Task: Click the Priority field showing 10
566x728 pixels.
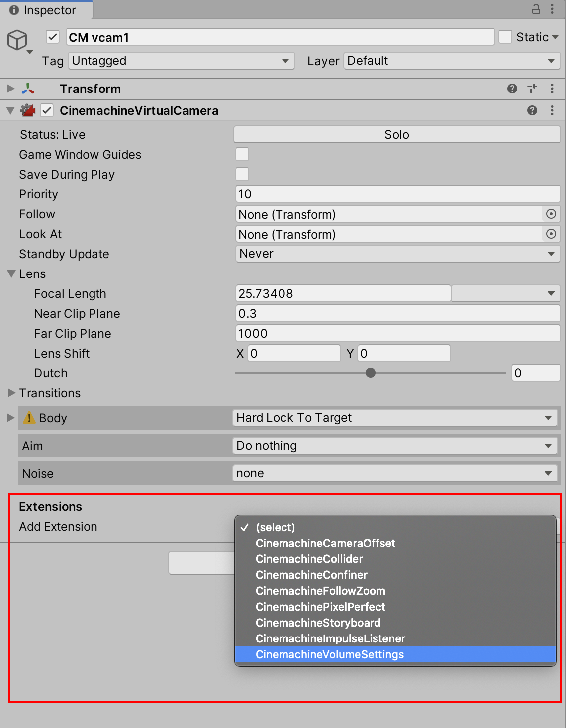Action: [x=397, y=194]
